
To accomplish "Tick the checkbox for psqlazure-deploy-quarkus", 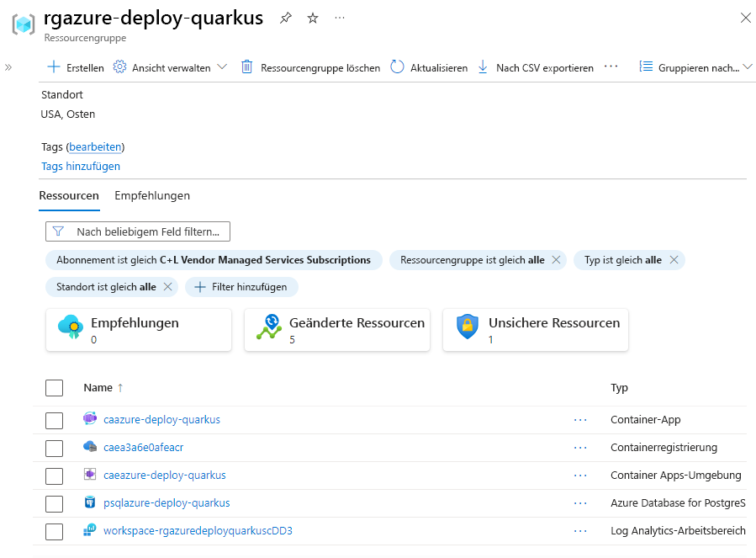I will (55, 503).
